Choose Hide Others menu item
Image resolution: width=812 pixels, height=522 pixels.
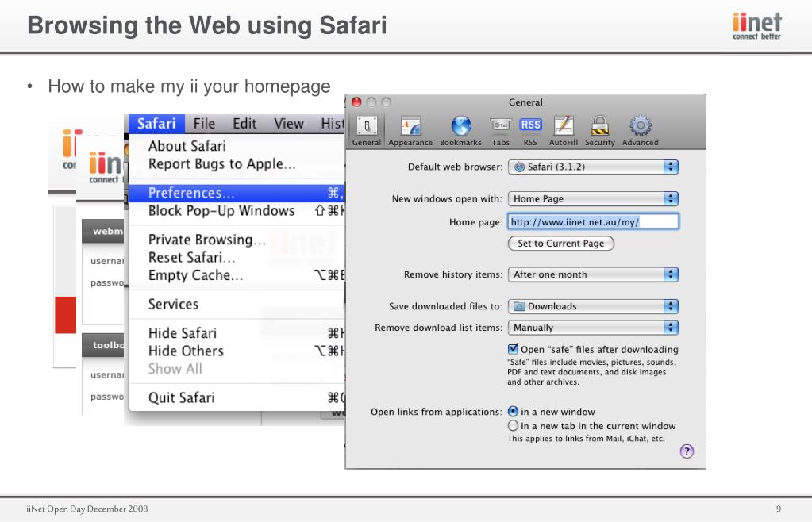pos(237,351)
